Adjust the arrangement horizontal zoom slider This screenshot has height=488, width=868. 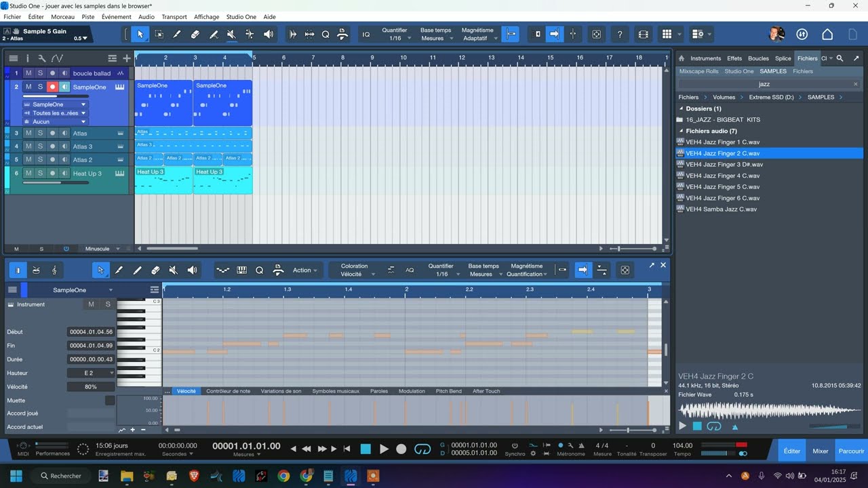(x=633, y=249)
